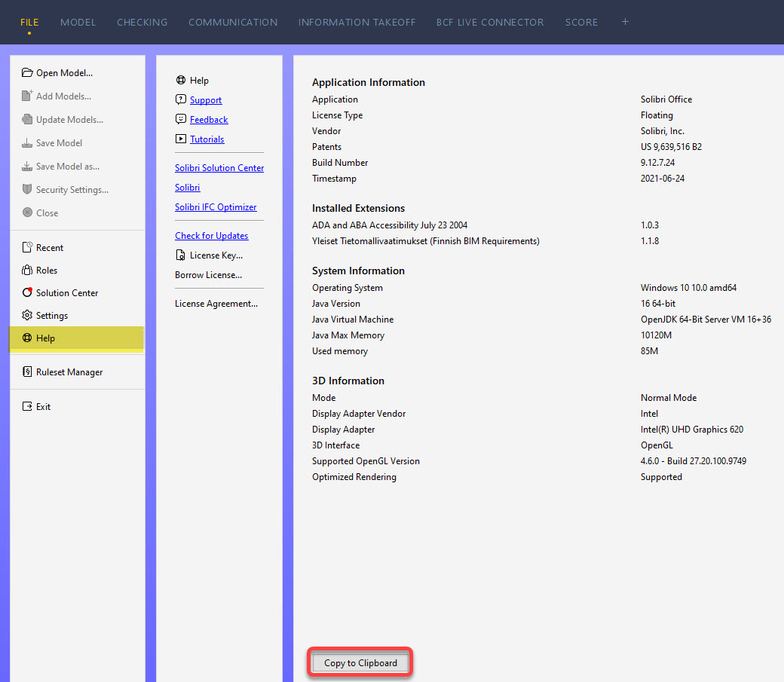The width and height of the screenshot is (784, 682).
Task: Click the Solution Center icon with red dot
Action: tap(27, 292)
